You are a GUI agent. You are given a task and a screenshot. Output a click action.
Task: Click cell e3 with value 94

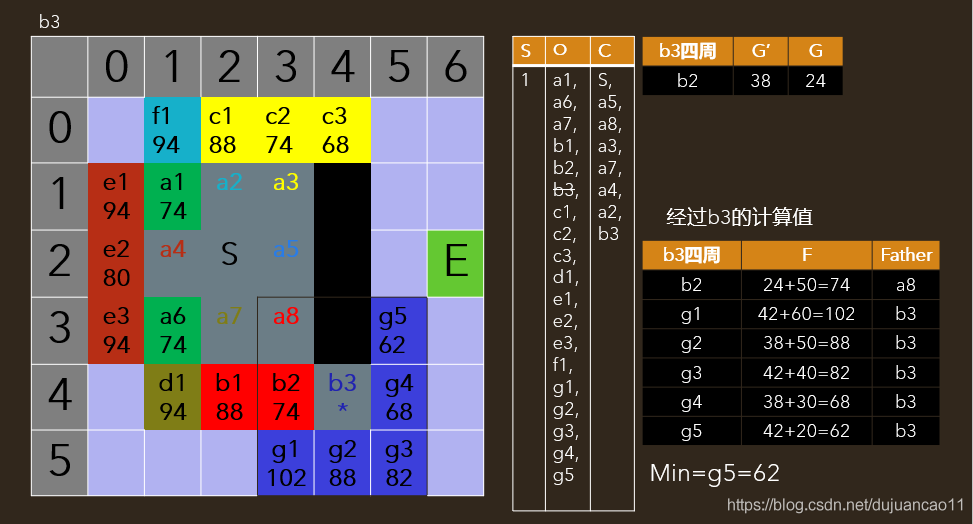tap(116, 330)
